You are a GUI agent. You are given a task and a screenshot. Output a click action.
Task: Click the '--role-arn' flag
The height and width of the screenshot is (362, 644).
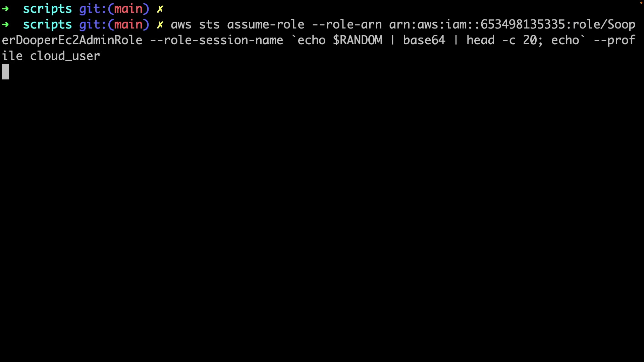347,25
